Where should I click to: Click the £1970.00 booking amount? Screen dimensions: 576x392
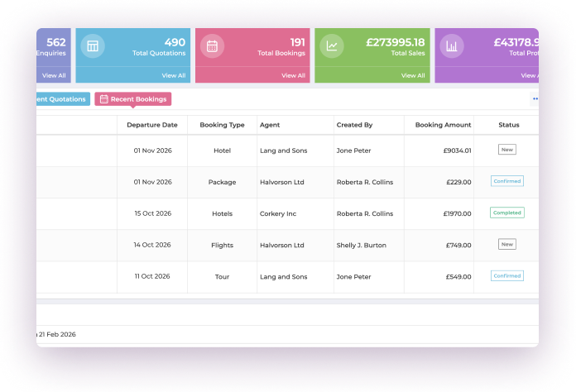[457, 213]
